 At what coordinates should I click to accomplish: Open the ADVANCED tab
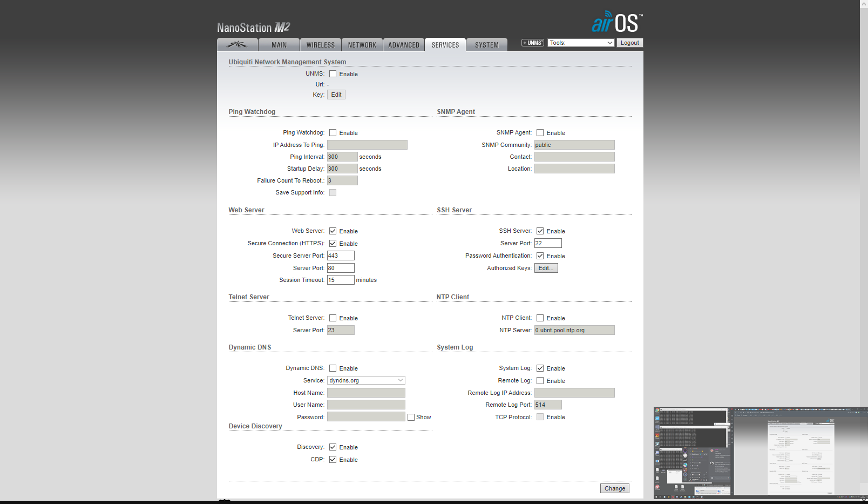click(x=404, y=45)
